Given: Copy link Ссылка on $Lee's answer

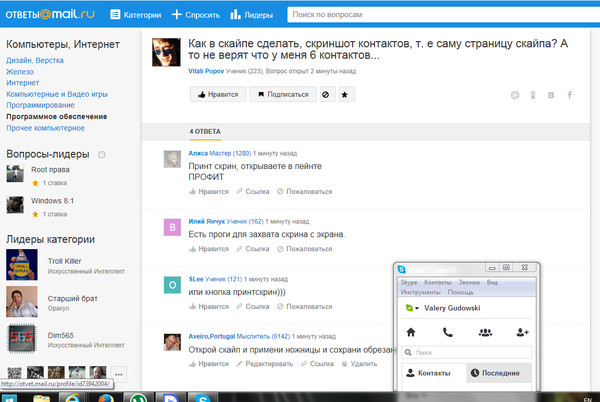Looking at the screenshot, I should click(253, 307).
